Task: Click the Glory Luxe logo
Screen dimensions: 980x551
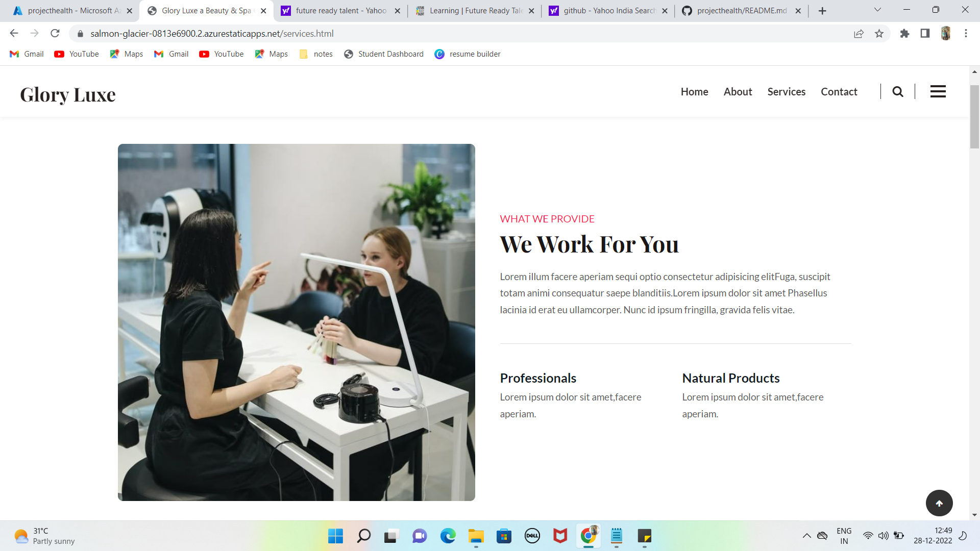Action: pos(68,95)
